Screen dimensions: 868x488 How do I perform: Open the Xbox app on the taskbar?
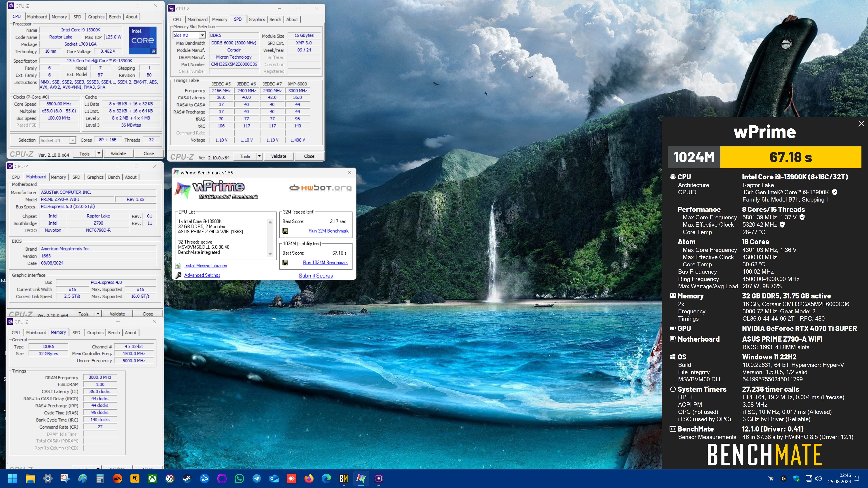[x=152, y=478]
